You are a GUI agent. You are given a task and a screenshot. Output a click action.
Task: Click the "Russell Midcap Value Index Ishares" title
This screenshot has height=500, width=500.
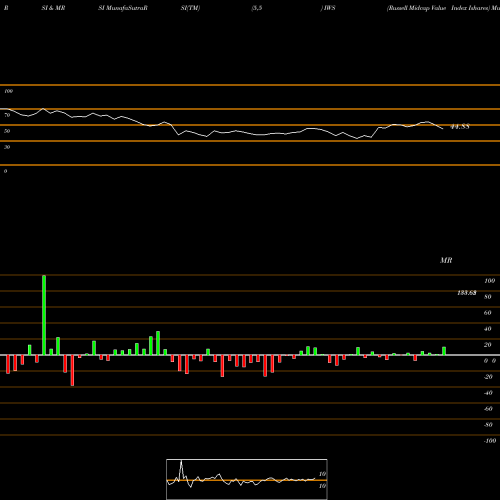pos(439,8)
